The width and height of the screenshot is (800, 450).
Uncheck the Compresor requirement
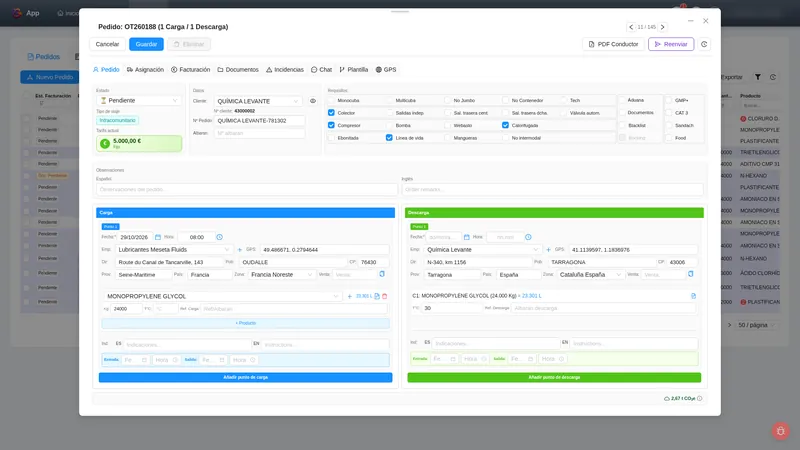[331, 125]
